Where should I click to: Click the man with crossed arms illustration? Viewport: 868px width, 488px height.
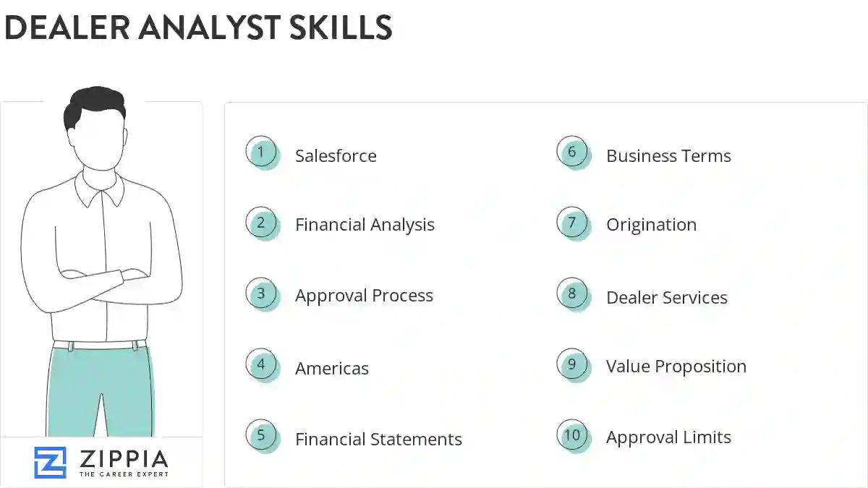tap(101, 260)
